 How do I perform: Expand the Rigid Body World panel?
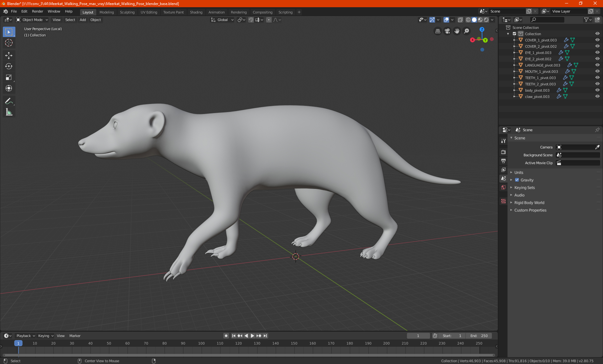pyautogui.click(x=529, y=203)
